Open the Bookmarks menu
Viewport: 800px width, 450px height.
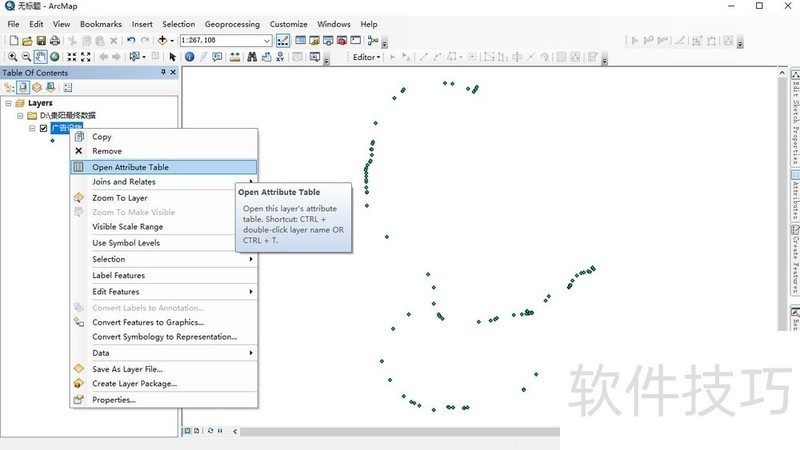pos(101,24)
